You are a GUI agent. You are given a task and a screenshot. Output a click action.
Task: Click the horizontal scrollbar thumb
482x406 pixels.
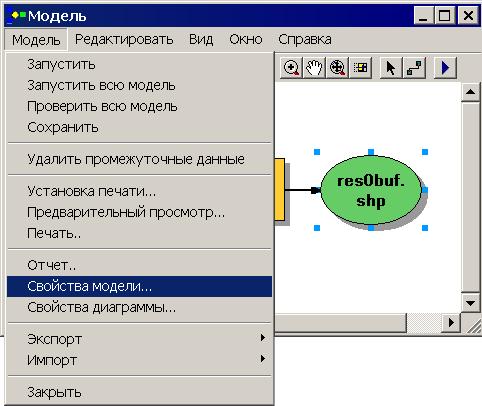click(x=340, y=322)
